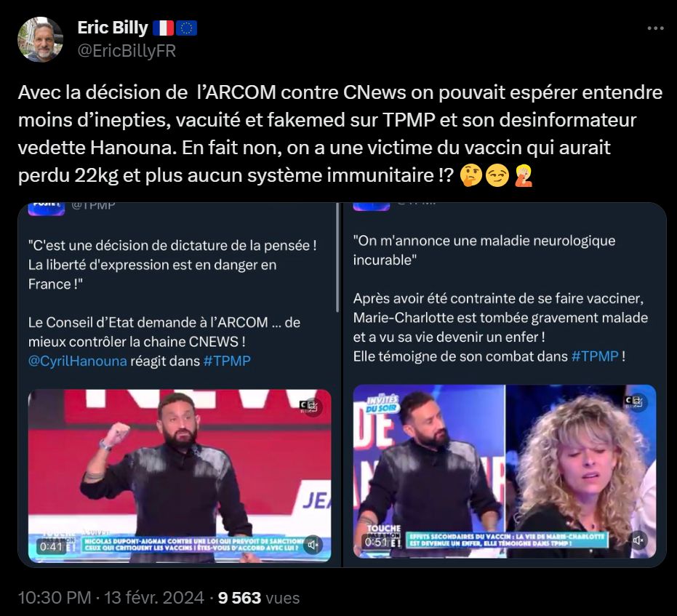This screenshot has width=677, height=616.
Task: Unmute the left Hanouna video
Action: (x=313, y=545)
